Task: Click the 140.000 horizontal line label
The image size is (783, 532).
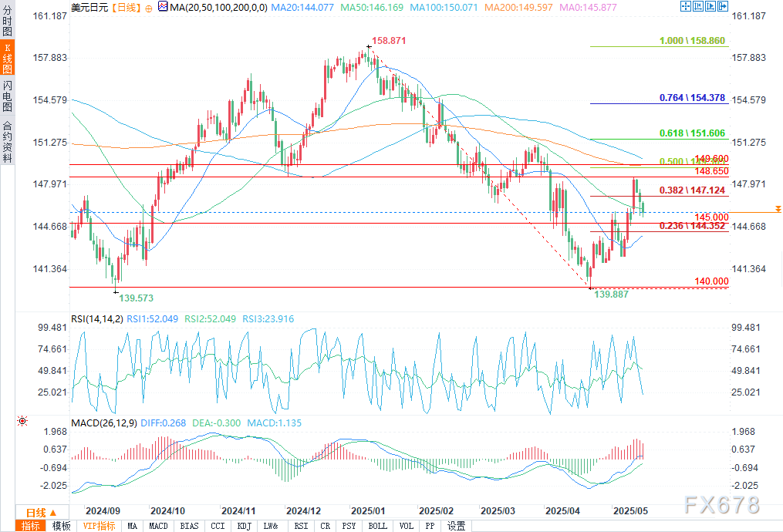Action: pyautogui.click(x=711, y=281)
